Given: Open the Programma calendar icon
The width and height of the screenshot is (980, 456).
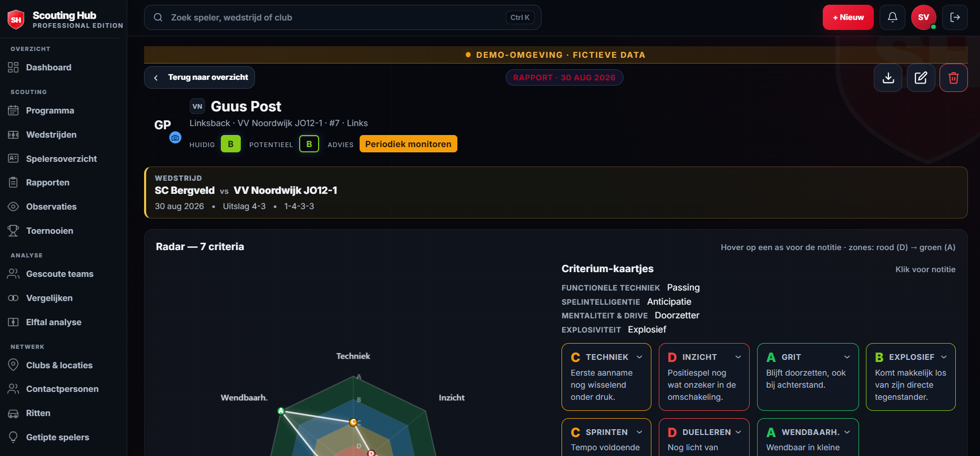Looking at the screenshot, I should click(13, 110).
